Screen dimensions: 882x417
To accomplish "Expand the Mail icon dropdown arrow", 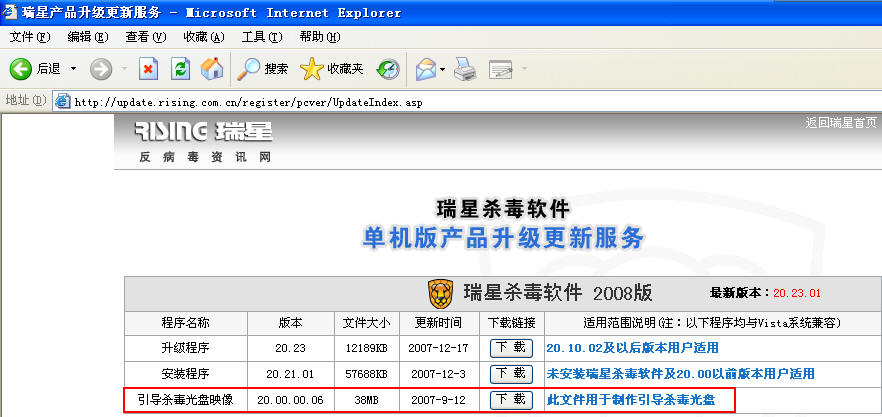I will pyautogui.click(x=443, y=69).
